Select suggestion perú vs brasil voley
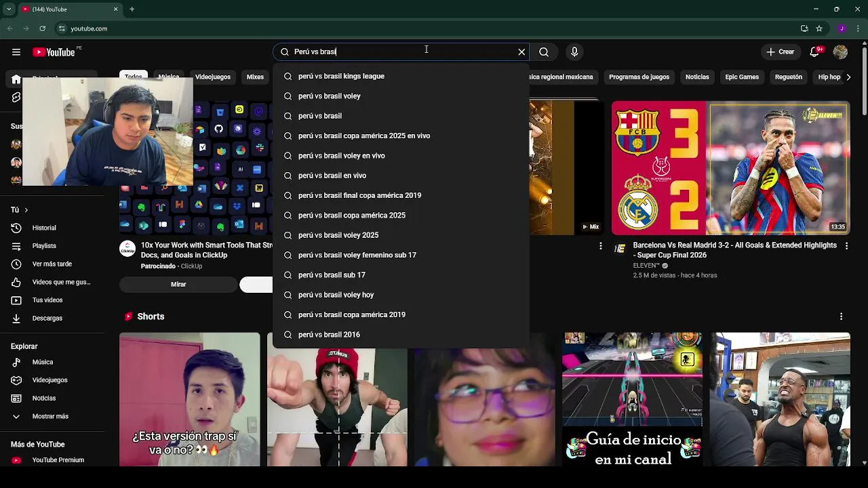The height and width of the screenshot is (488, 868). [401, 96]
